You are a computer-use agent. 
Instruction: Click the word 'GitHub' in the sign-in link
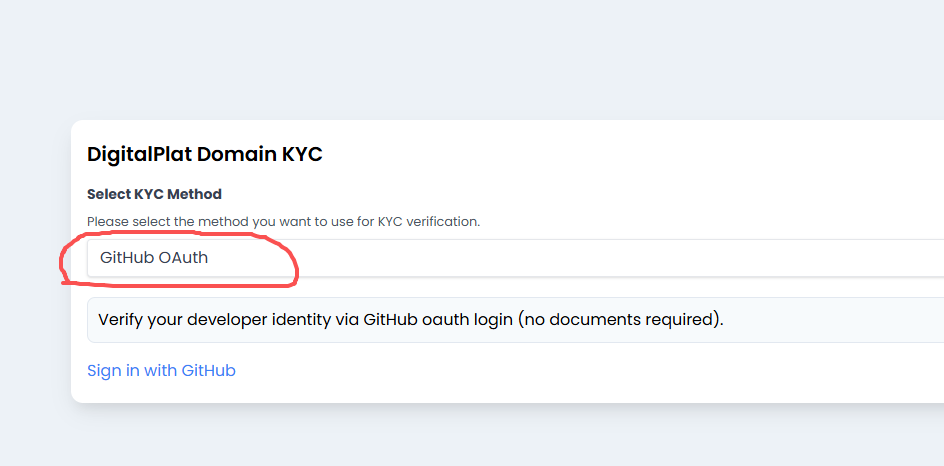click(x=208, y=371)
